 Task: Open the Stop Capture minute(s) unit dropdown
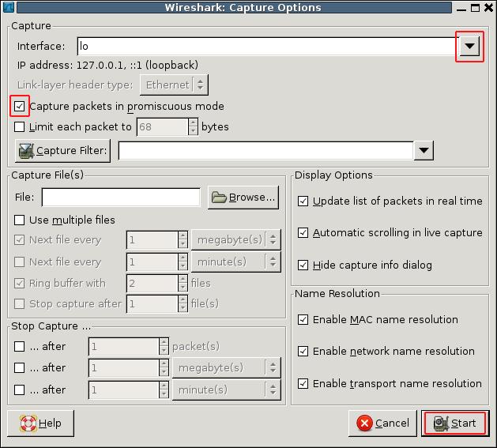(x=227, y=390)
